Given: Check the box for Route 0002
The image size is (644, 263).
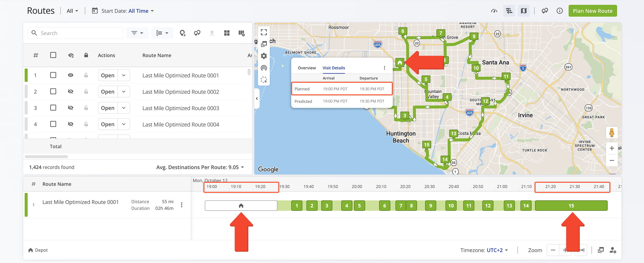Looking at the screenshot, I should pyautogui.click(x=53, y=92).
